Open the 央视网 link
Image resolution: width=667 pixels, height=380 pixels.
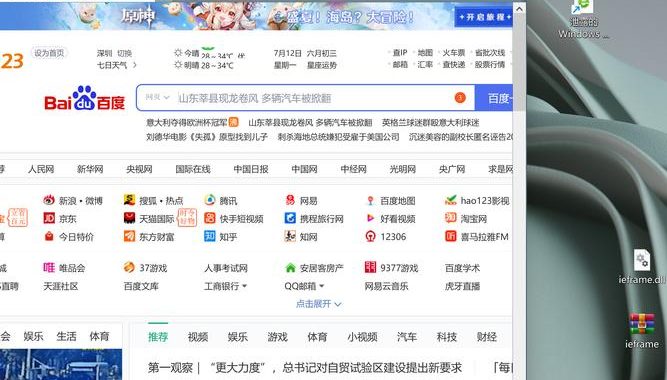[x=139, y=169]
